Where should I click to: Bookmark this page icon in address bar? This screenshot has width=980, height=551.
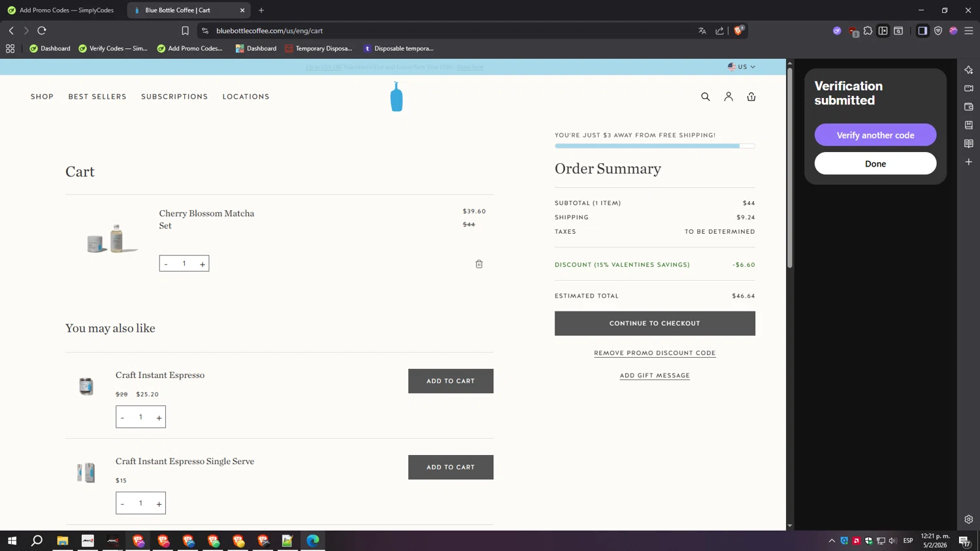coord(185,31)
